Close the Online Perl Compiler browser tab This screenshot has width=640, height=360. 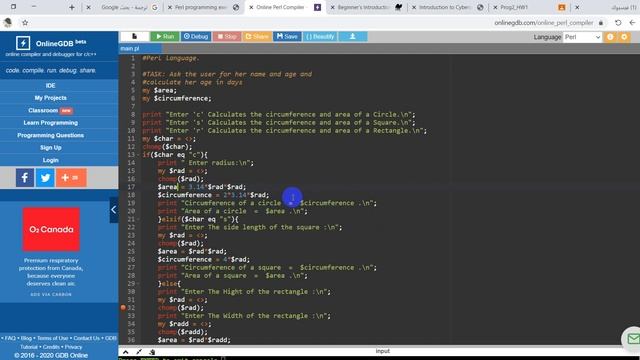click(x=251, y=7)
